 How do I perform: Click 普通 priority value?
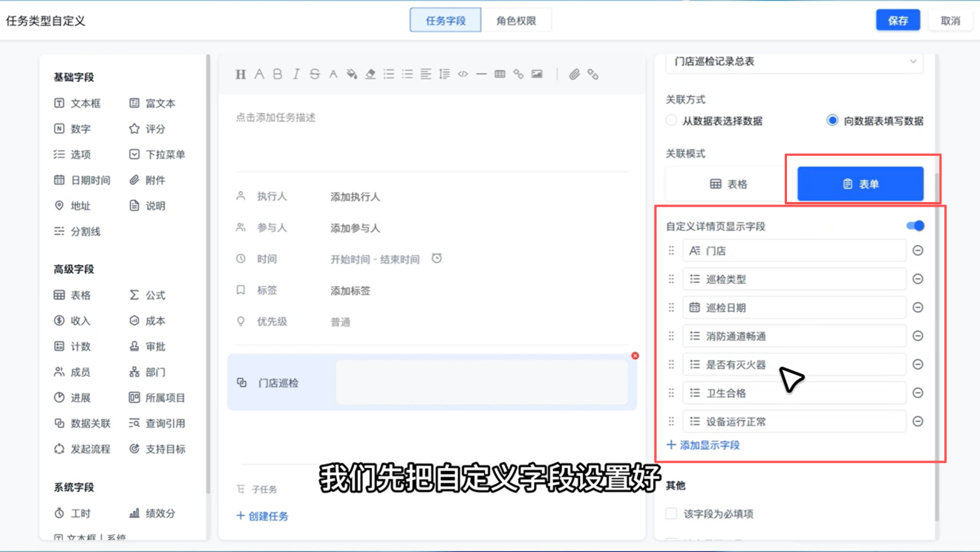341,322
